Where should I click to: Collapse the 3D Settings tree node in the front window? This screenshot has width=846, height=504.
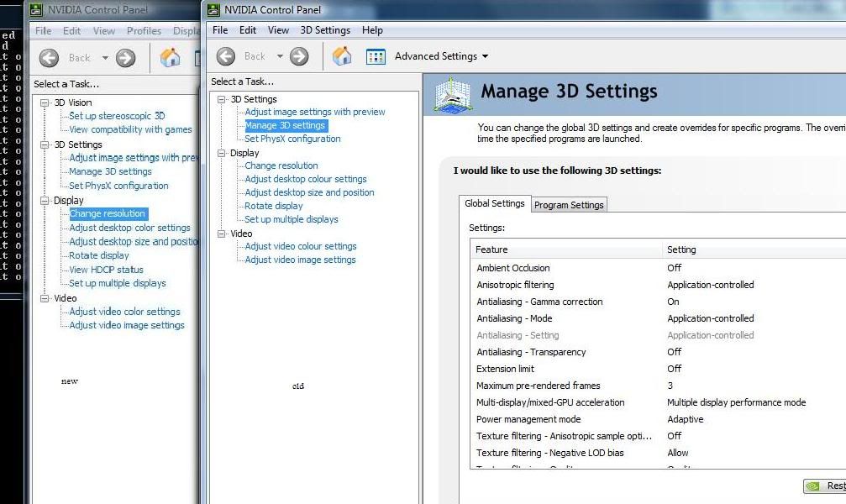click(x=222, y=99)
